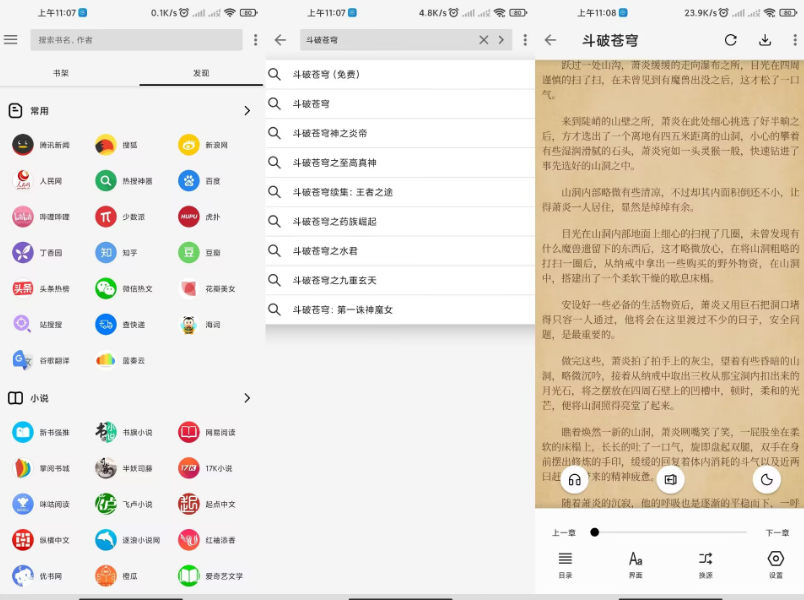Expand the 小说 section arrow
Image resolution: width=804 pixels, height=600 pixels.
(x=247, y=398)
